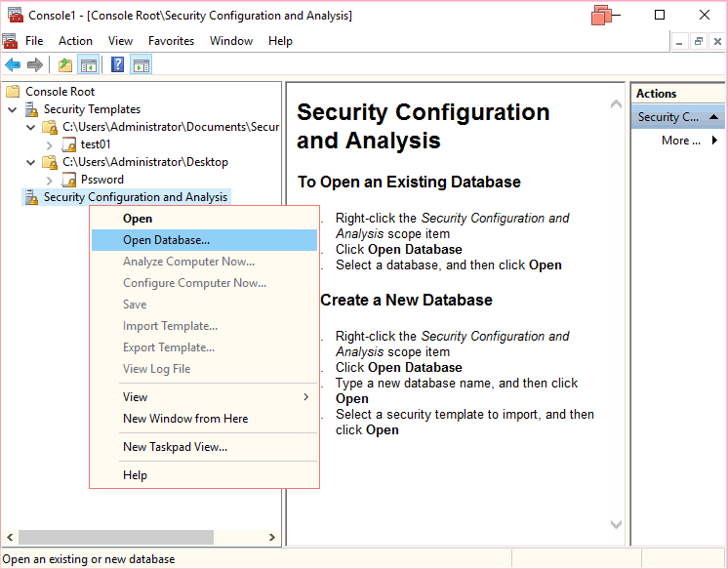Click Security Configuration and Analysis node icon
This screenshot has height=569, width=728.
(x=31, y=197)
